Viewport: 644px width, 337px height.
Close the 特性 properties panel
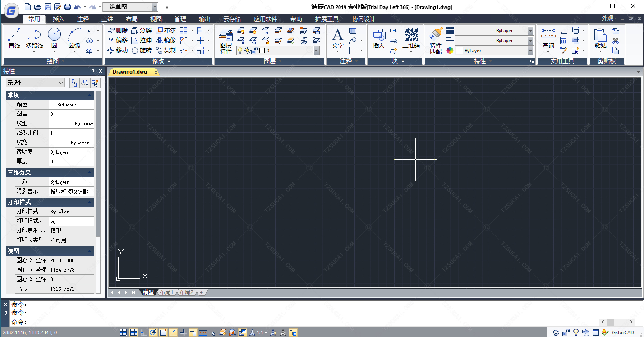[x=101, y=71]
